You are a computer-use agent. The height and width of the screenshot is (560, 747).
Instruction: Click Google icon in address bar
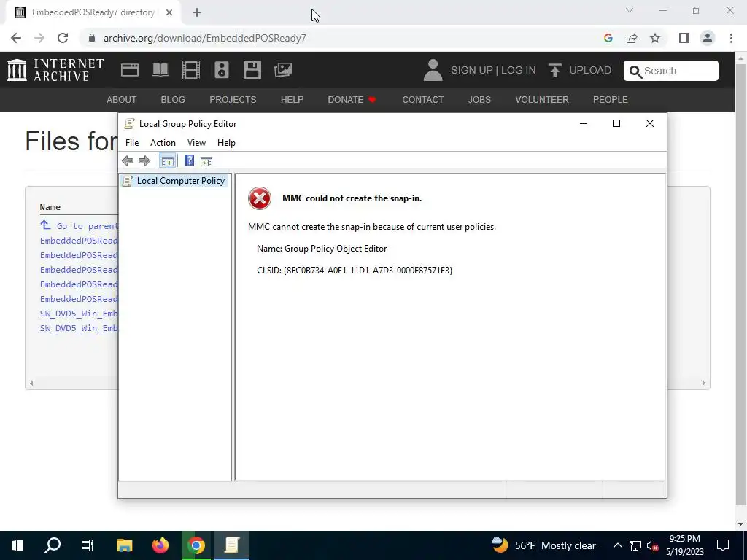[x=608, y=38]
